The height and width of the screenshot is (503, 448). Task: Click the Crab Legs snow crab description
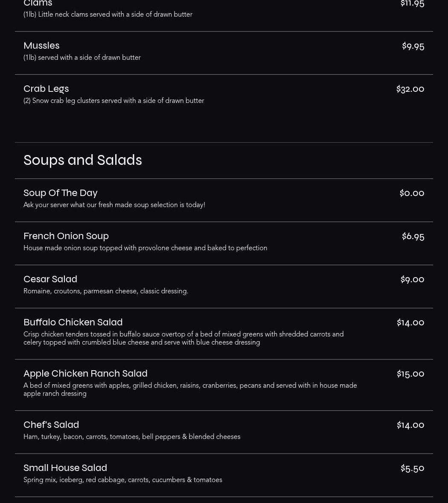(114, 101)
